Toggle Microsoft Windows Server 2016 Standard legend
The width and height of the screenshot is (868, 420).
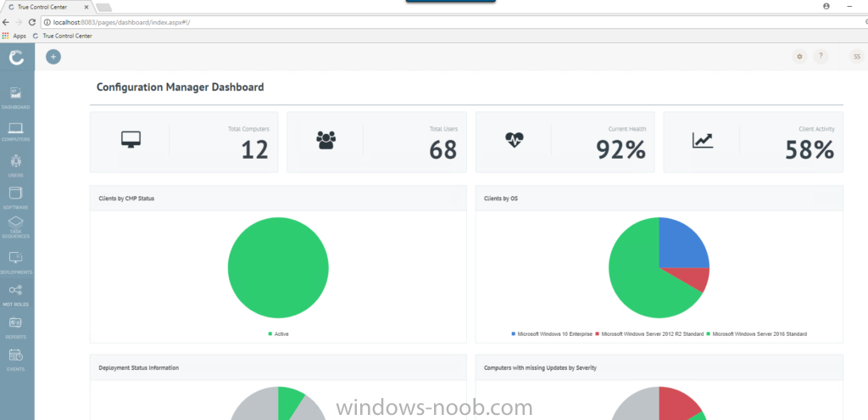click(x=757, y=334)
